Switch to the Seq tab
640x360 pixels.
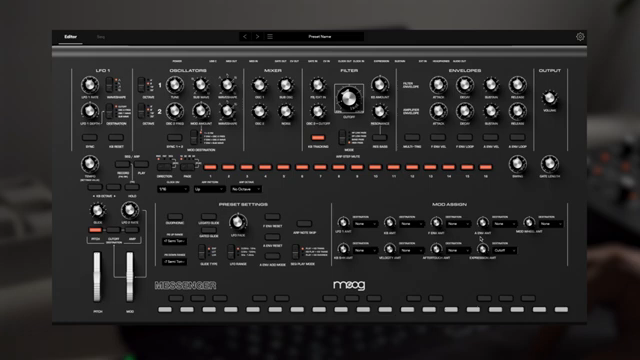click(x=100, y=37)
